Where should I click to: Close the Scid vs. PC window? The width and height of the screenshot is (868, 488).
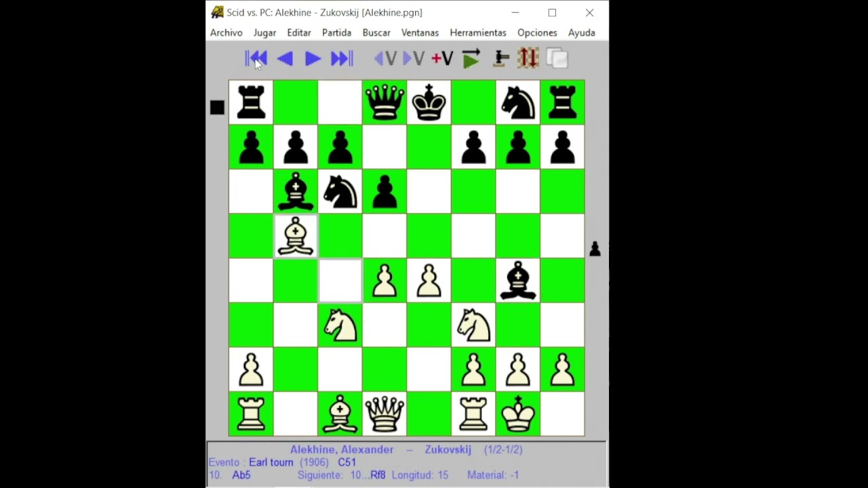[589, 12]
